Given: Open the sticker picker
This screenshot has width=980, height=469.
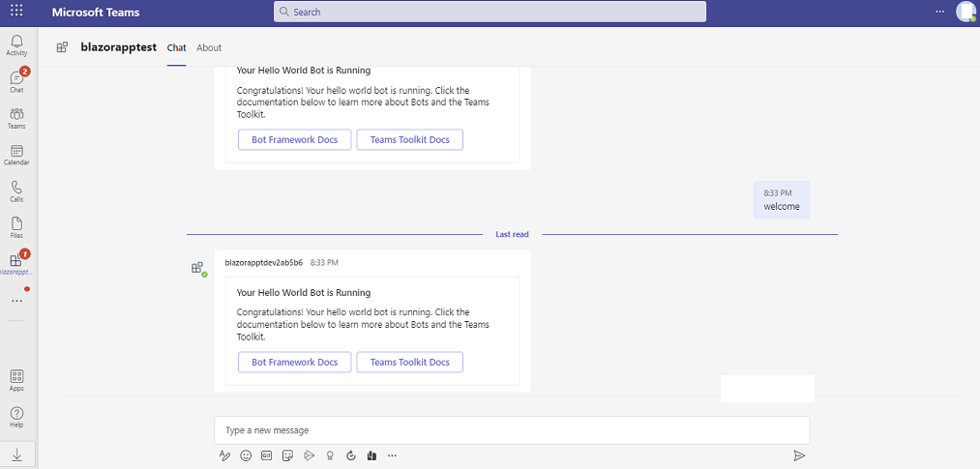Looking at the screenshot, I should (287, 455).
